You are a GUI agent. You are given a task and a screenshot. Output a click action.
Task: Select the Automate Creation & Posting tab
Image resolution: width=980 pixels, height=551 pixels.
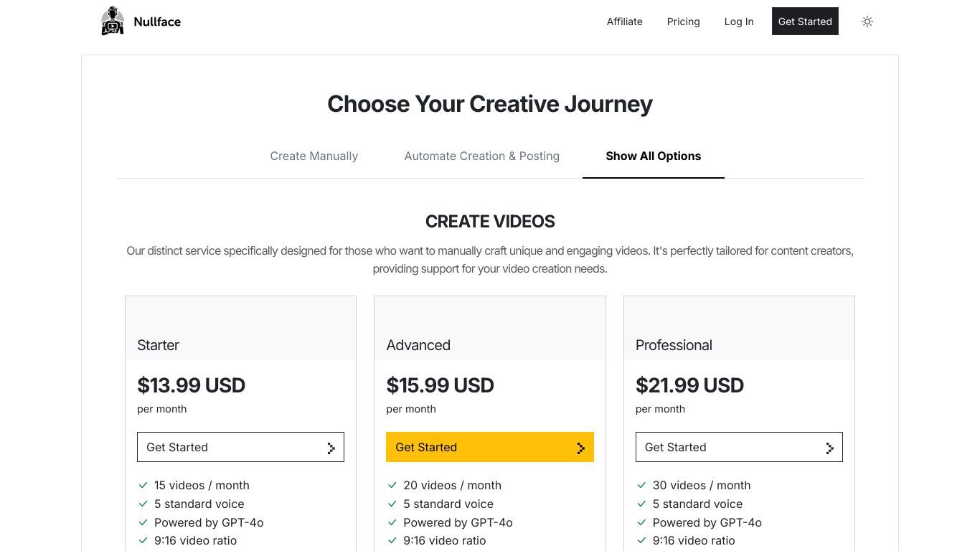(481, 156)
